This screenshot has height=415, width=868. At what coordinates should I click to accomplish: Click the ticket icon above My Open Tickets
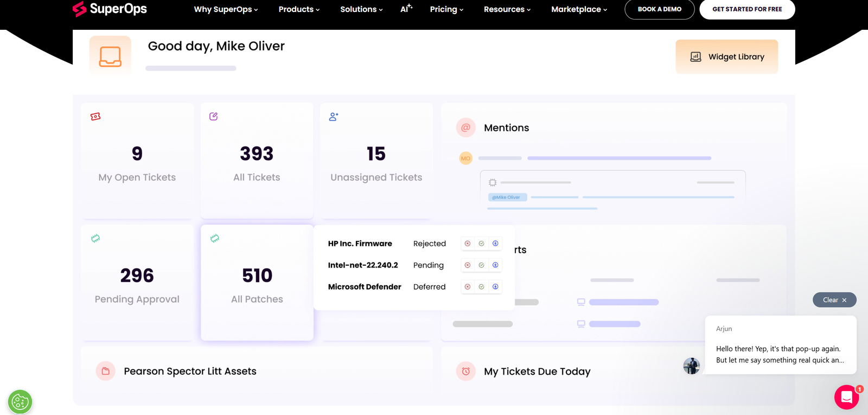(x=95, y=117)
